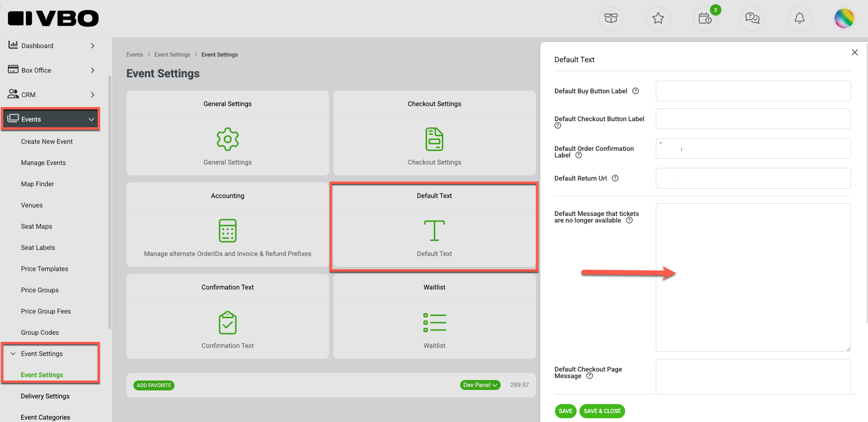Select Venues in the sidebar
Viewport: 868px width, 422px height.
coord(32,205)
